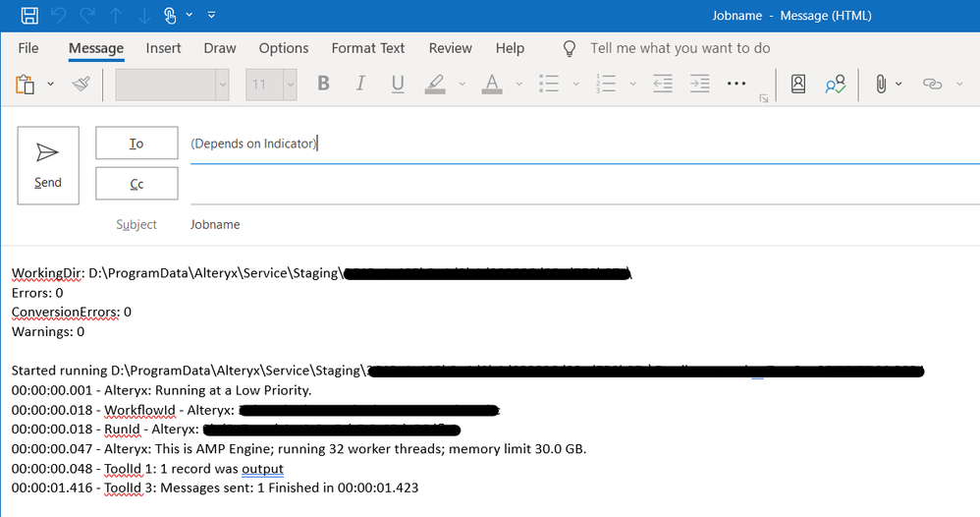Open highlight color dropdown arrow
Image resolution: width=980 pixels, height=517 pixels.
click(x=462, y=84)
